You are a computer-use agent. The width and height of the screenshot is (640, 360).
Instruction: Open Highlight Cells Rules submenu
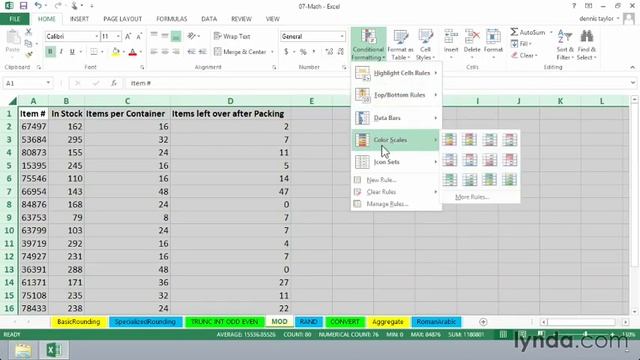396,73
